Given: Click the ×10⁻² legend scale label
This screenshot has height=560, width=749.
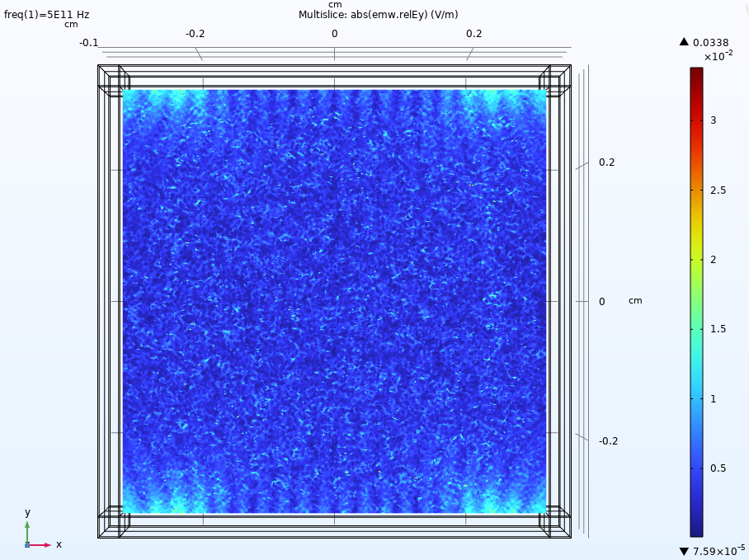Looking at the screenshot, I should (718, 56).
